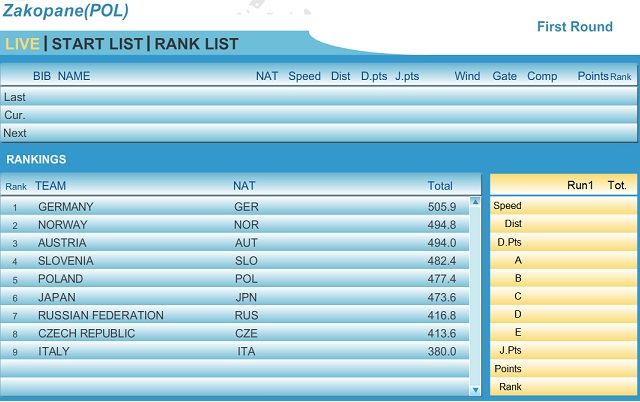
Task: Click the RUS nation code
Action: point(246,315)
